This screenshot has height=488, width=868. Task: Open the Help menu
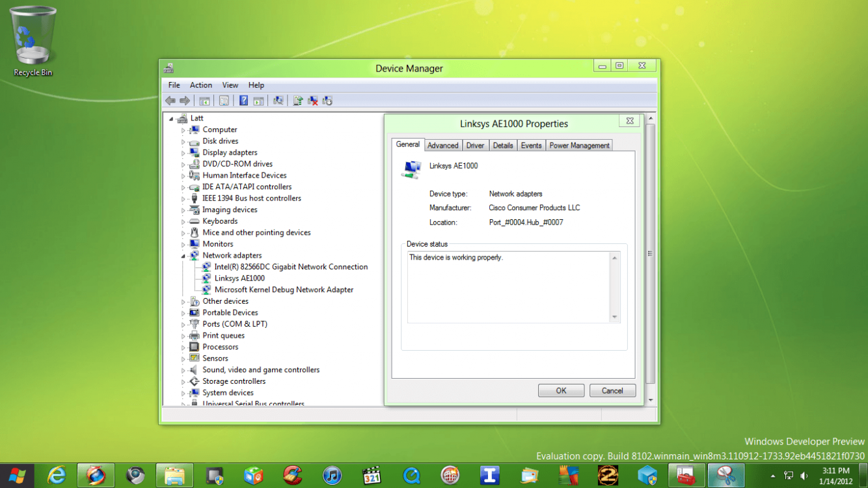256,85
